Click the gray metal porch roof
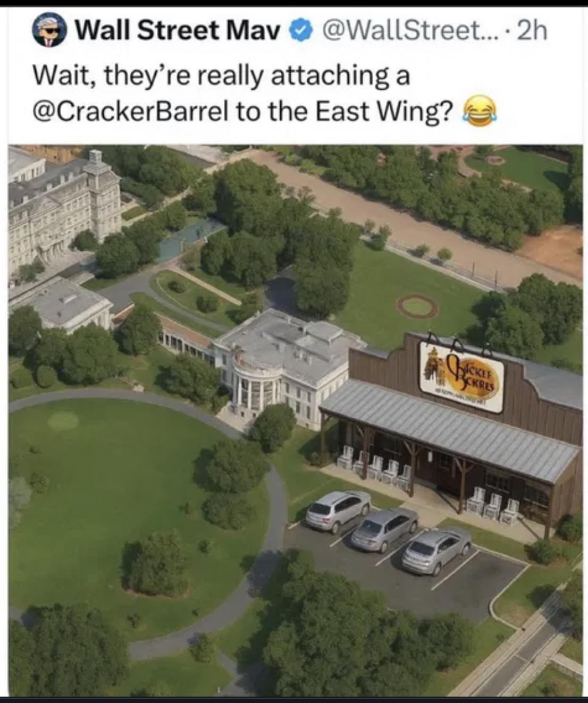Image resolution: width=588 pixels, height=703 pixels. (449, 428)
